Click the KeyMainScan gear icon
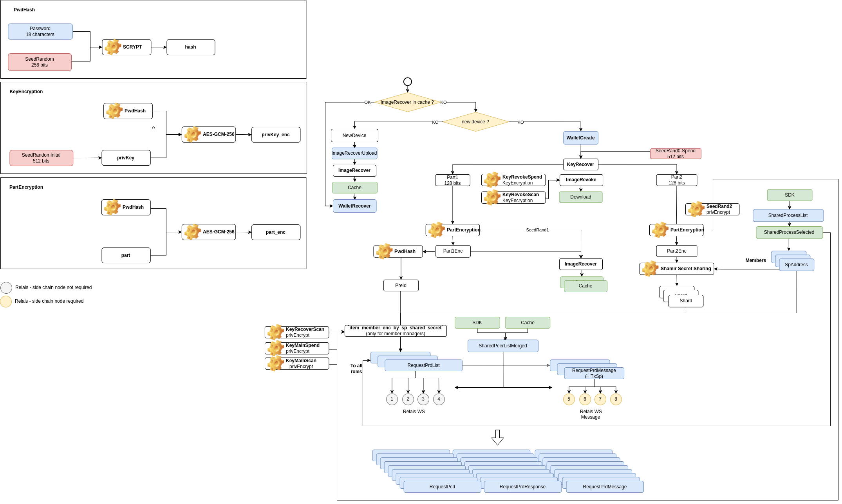The height and width of the screenshot is (504, 842). pos(276,363)
